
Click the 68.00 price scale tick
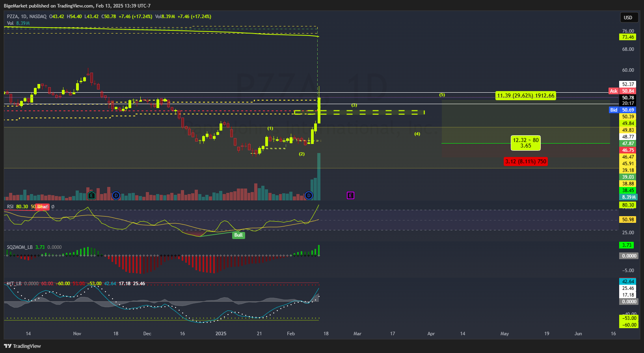(628, 49)
